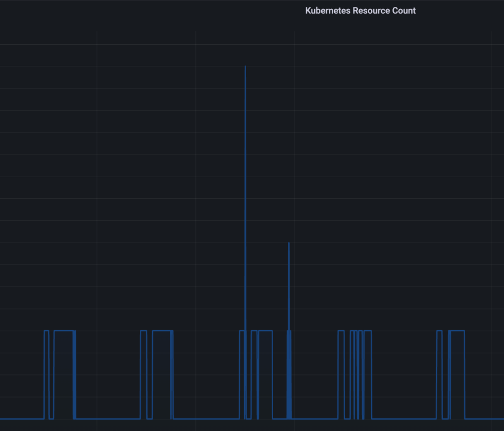Click the peak of the tallest spike
Viewport: 504px width, 431px height.
[x=245, y=66]
